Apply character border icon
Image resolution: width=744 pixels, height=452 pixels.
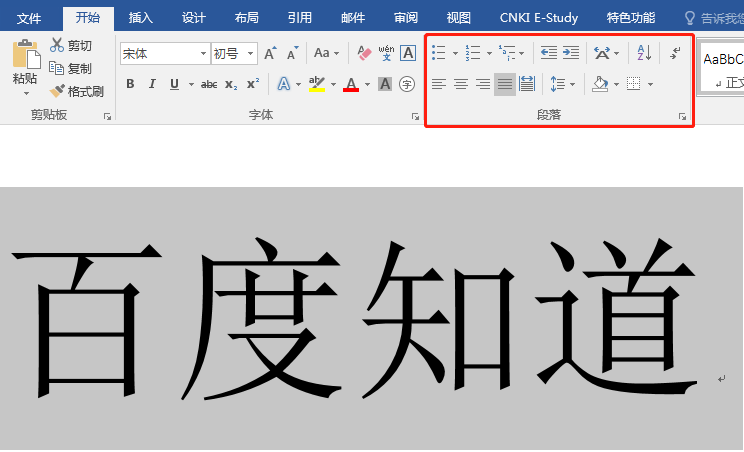click(x=408, y=53)
